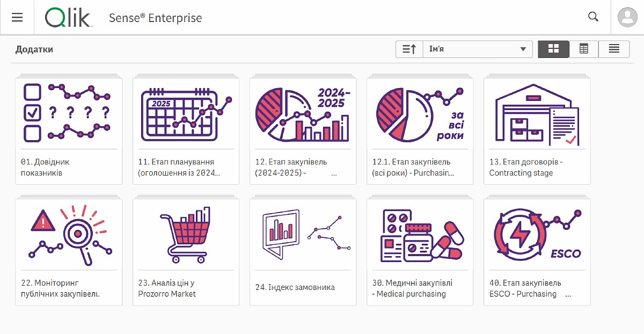The image size is (644, 334).
Task: Open the 12. Етап закупівель 2024-2025 app
Action: [303, 113]
